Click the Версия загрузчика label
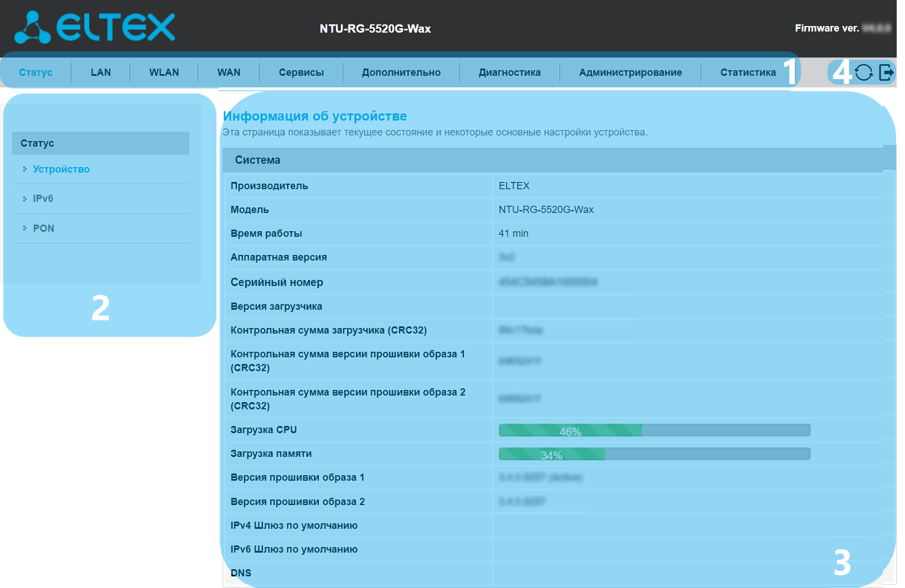905x588 pixels. (276, 306)
